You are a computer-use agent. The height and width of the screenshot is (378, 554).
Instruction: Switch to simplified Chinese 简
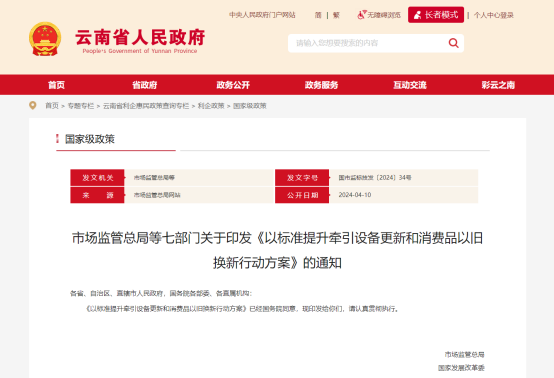click(x=318, y=15)
